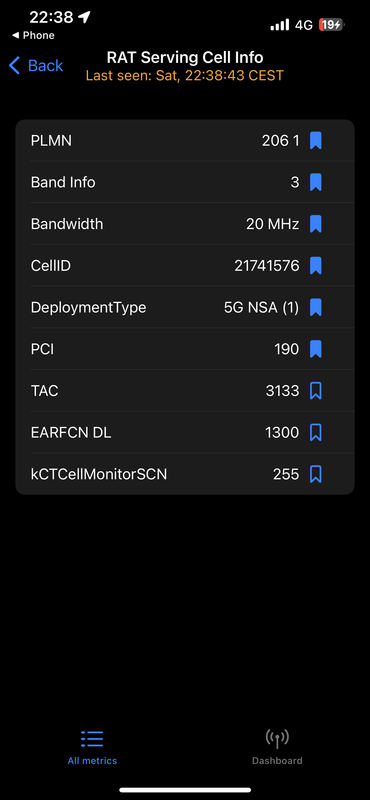
Task: Toggle the bookmark for Band Info
Action: 315,182
